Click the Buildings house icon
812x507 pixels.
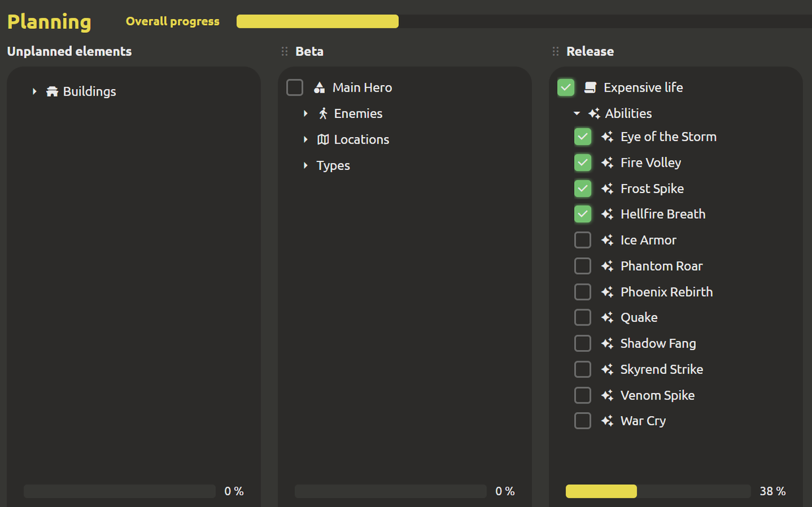[x=52, y=92]
